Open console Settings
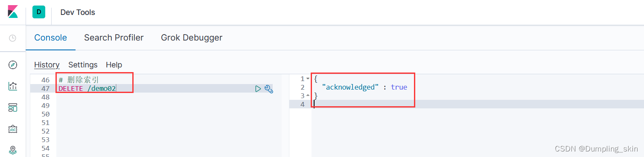 click(83, 65)
